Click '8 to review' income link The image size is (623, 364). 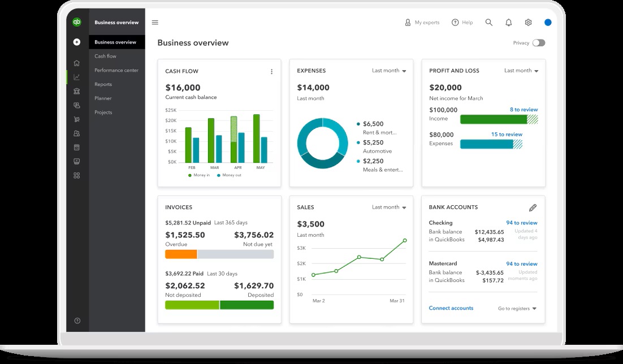pos(524,110)
